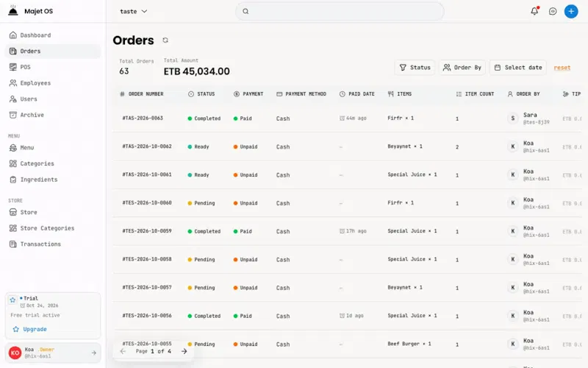Click the Items column header
588x368 pixels.
point(400,94)
